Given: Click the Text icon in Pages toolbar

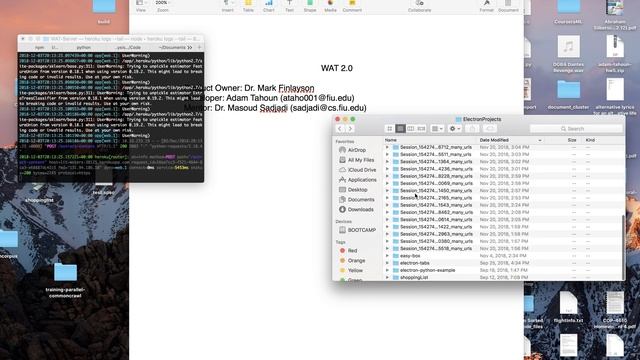Looking at the screenshot, I should pyautogui.click(x=289, y=6).
